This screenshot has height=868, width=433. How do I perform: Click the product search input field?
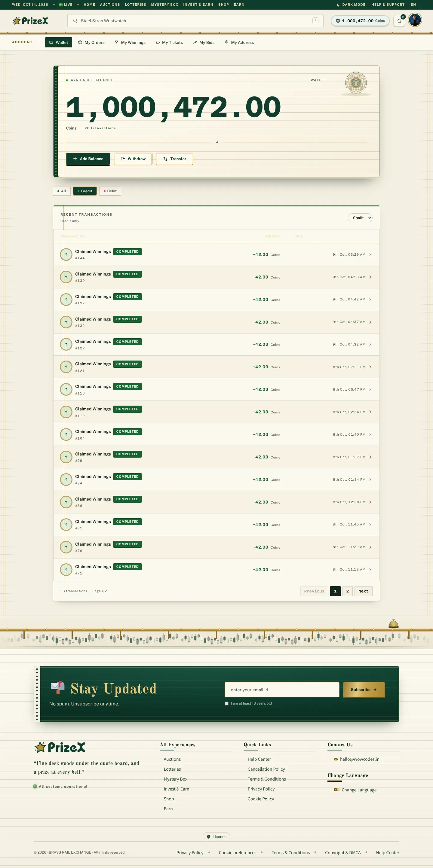click(x=195, y=21)
